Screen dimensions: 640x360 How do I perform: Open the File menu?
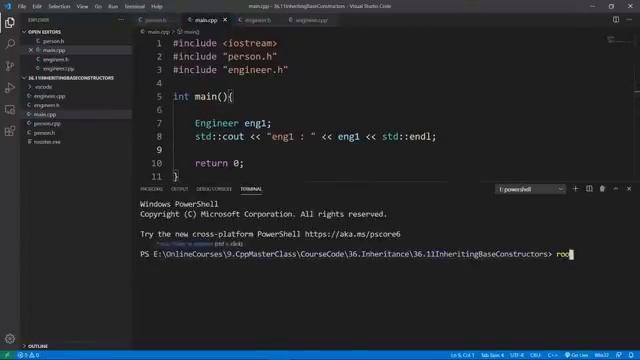pos(22,7)
